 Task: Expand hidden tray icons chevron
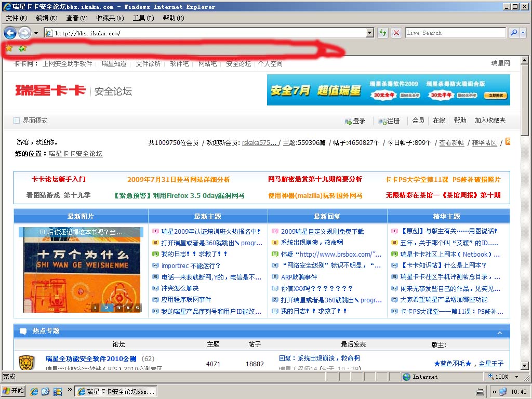point(495,392)
